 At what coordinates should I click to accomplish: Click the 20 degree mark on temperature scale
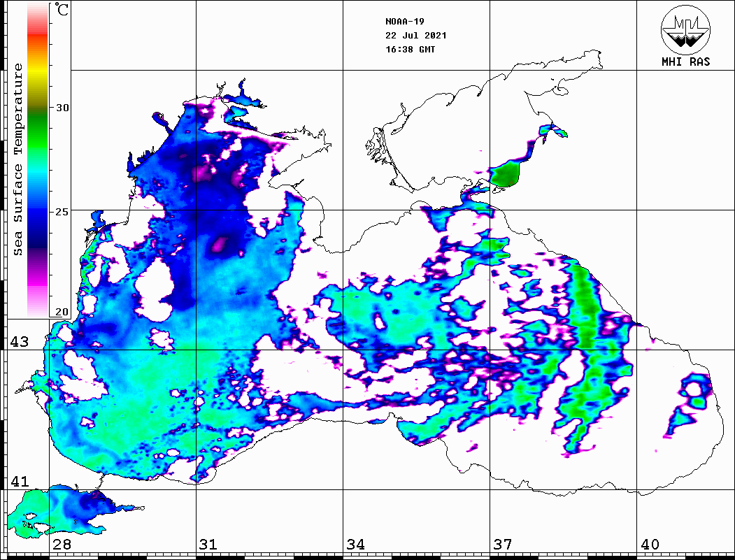[62, 312]
